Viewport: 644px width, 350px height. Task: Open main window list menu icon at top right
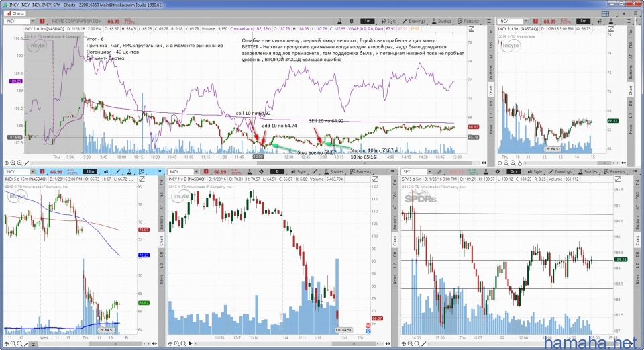click(x=635, y=13)
